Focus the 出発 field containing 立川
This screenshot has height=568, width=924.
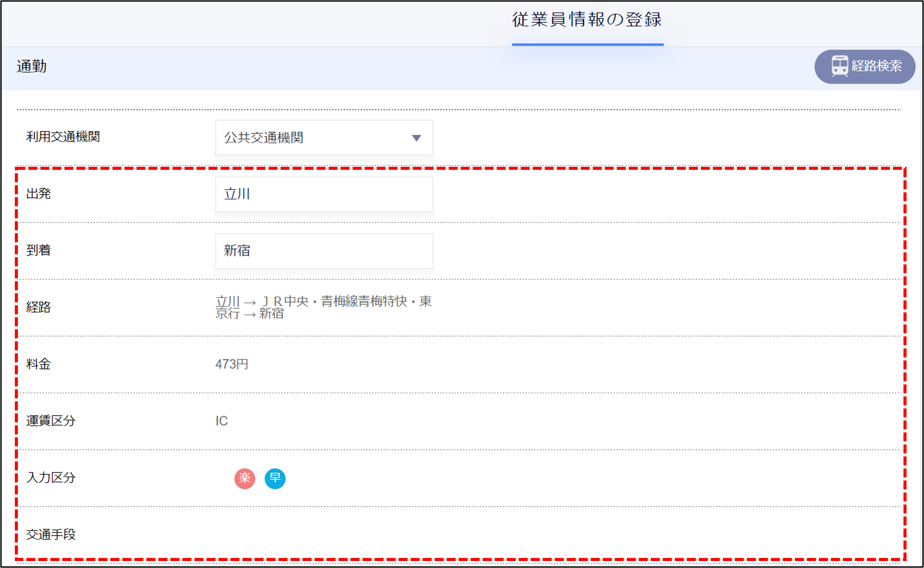pyautogui.click(x=324, y=194)
